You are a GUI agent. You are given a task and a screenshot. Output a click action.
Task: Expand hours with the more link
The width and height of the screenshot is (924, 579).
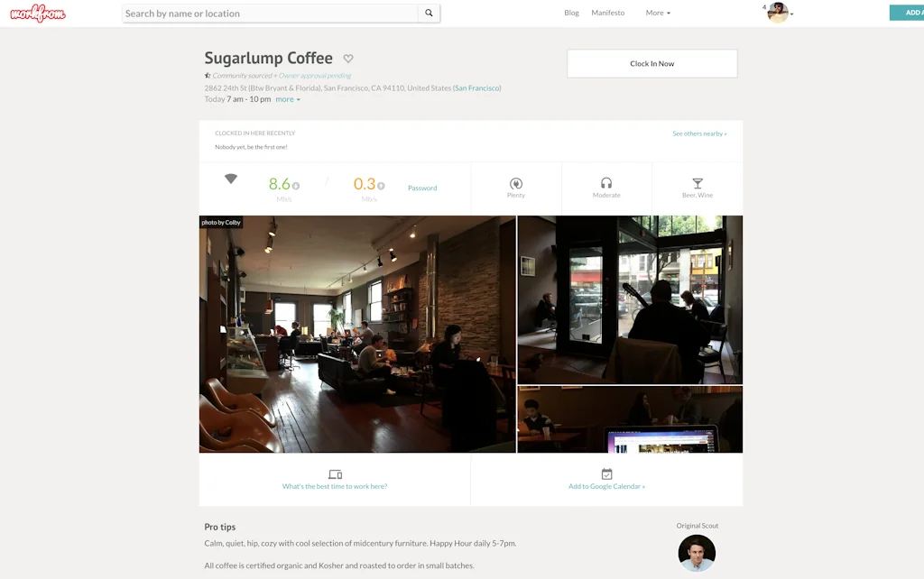[288, 99]
